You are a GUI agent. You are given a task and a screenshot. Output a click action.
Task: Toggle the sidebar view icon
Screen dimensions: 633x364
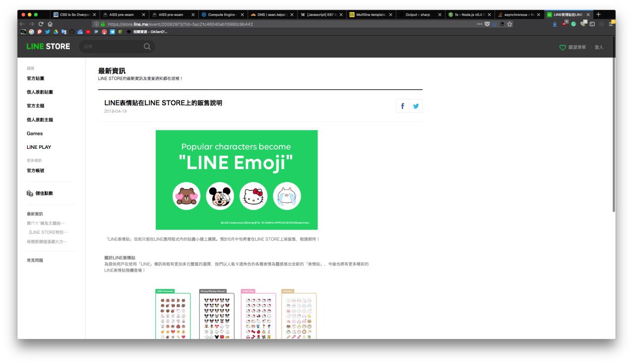click(x=592, y=24)
